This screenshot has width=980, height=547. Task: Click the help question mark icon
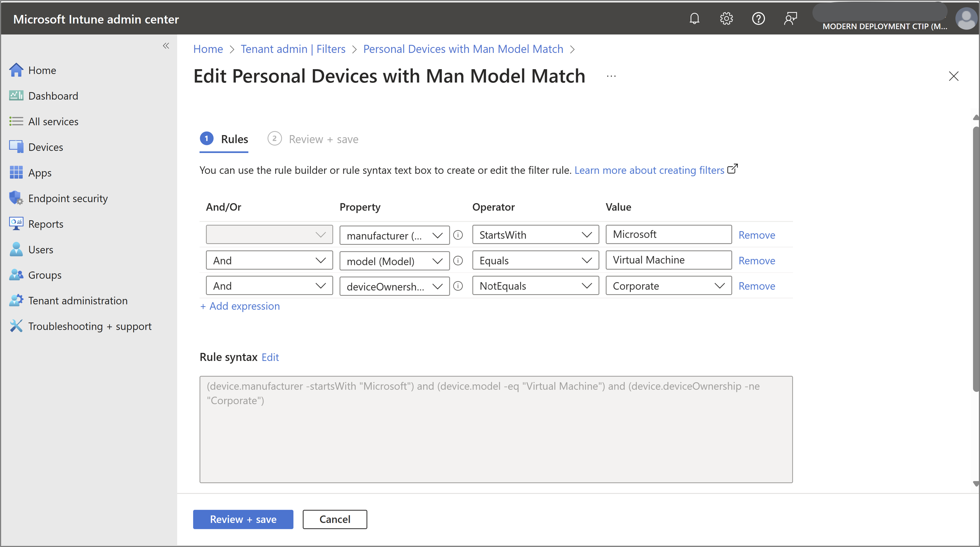pyautogui.click(x=758, y=19)
